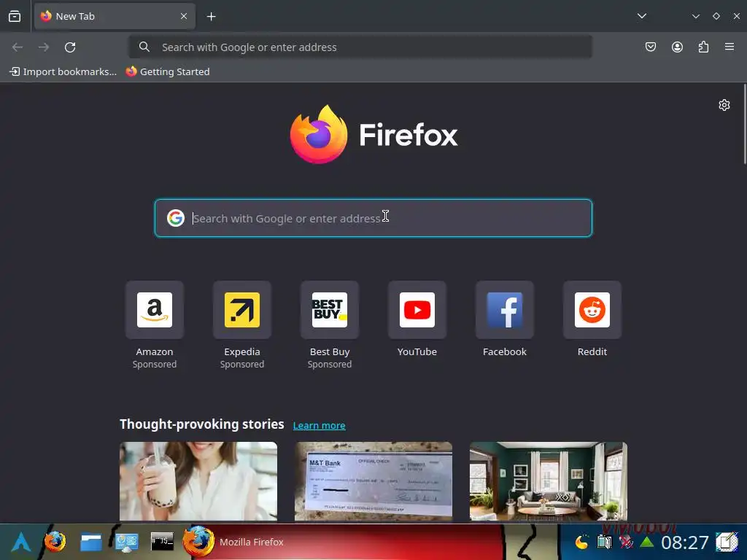Open the system monitor taskbar icon
Viewport: 747px width, 560px height.
click(x=126, y=542)
